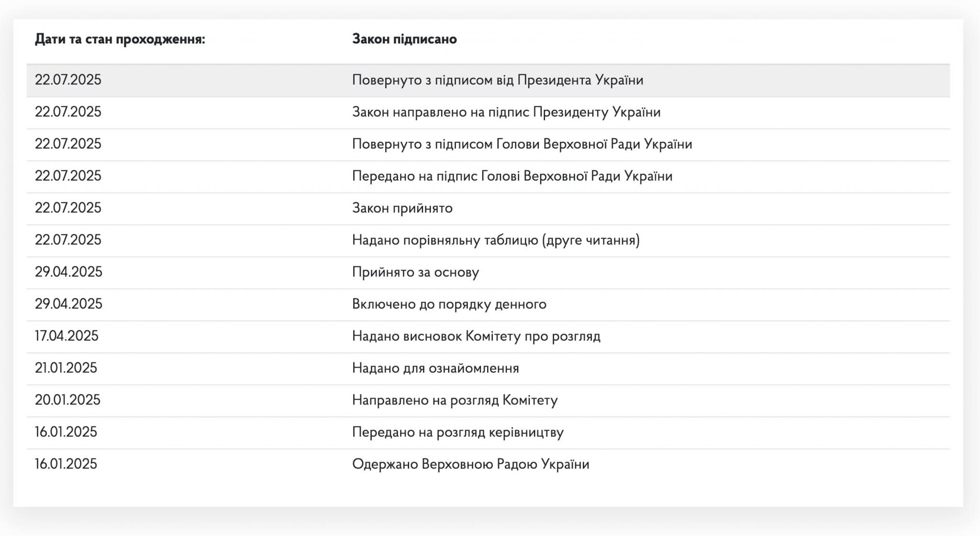Click the "Закон підписано" status heading
The width and height of the screenshot is (980, 536).
pyautogui.click(x=404, y=39)
